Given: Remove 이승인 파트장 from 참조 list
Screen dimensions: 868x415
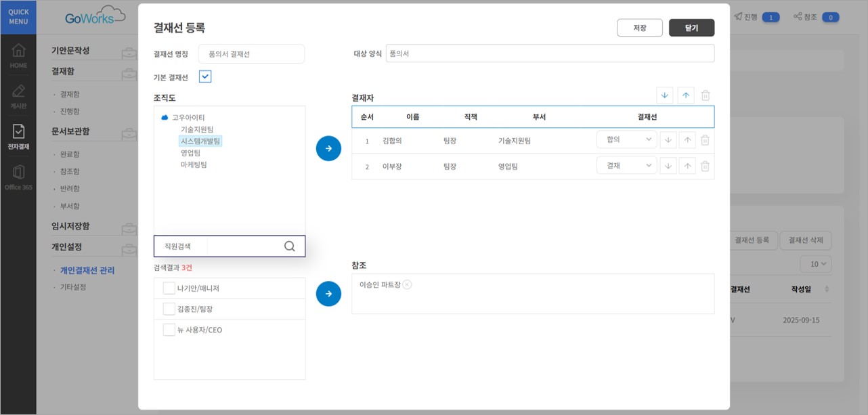Looking at the screenshot, I should (x=407, y=284).
